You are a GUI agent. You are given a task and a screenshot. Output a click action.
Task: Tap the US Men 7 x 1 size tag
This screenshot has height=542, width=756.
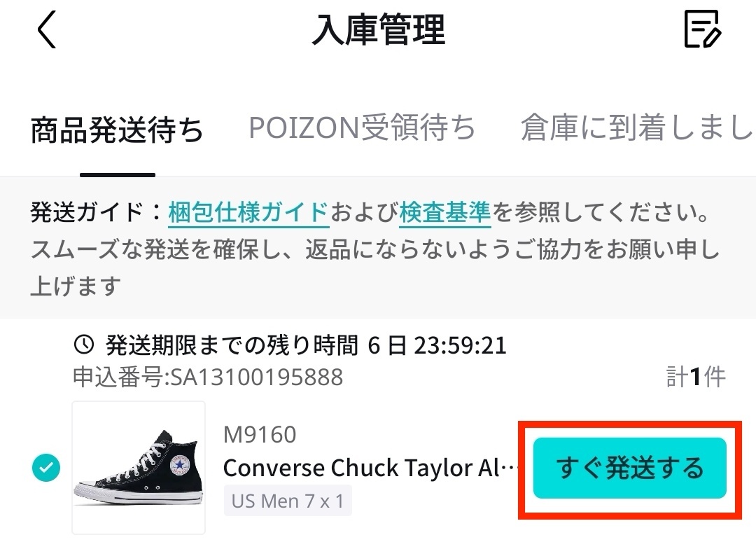(x=288, y=500)
